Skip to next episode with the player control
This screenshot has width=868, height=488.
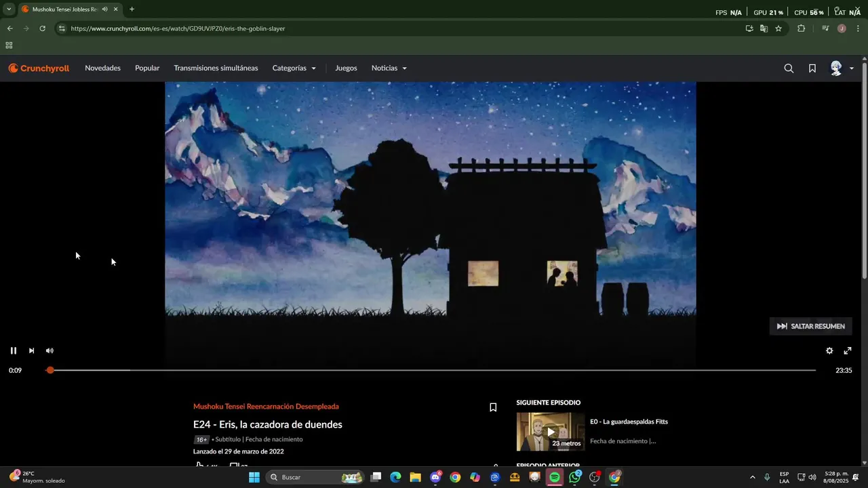pyautogui.click(x=31, y=350)
